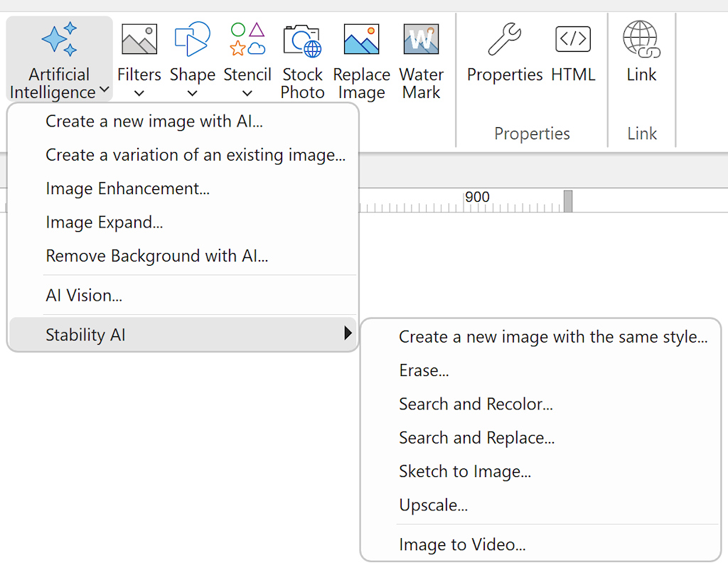Select Remove Background with AI
The width and height of the screenshot is (728, 570).
156,256
